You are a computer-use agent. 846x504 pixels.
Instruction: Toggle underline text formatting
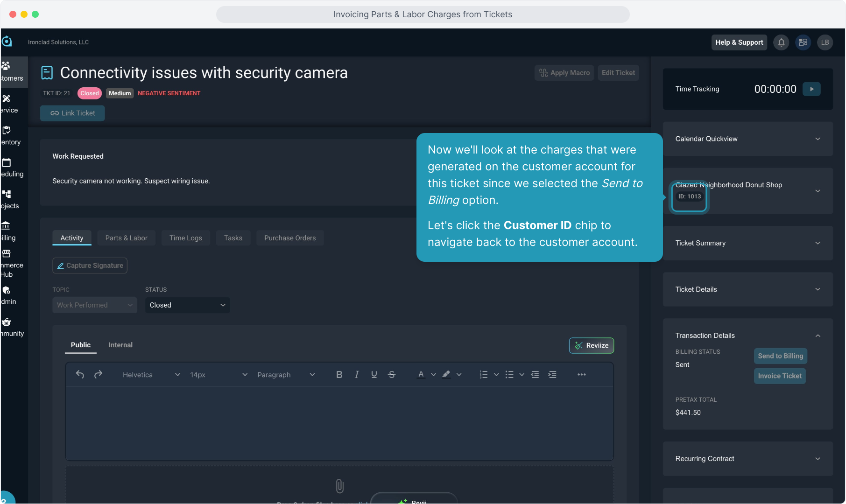tap(374, 374)
